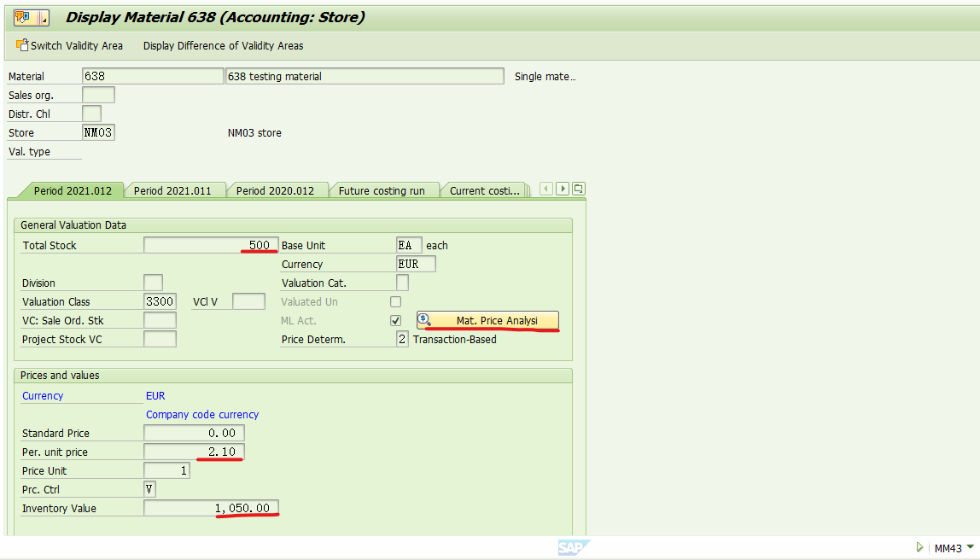Open the Price Determ. selection field
This screenshot has width=980, height=560.
click(402, 338)
